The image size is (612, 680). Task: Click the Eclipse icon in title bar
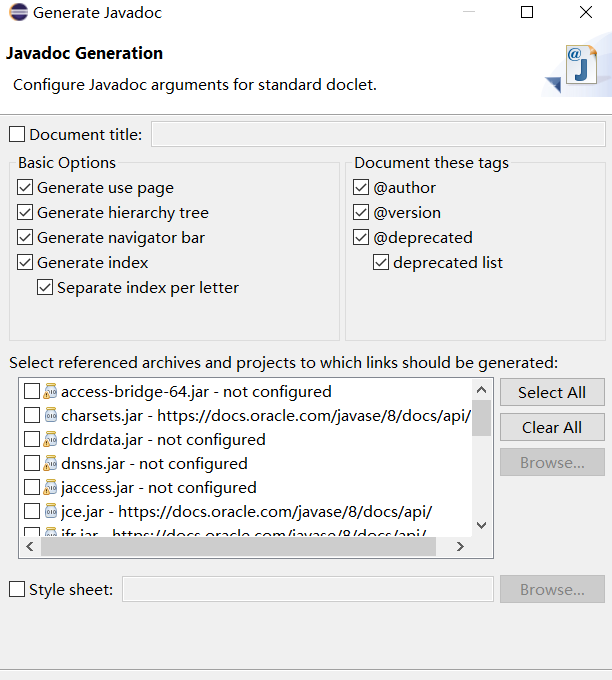tap(16, 13)
